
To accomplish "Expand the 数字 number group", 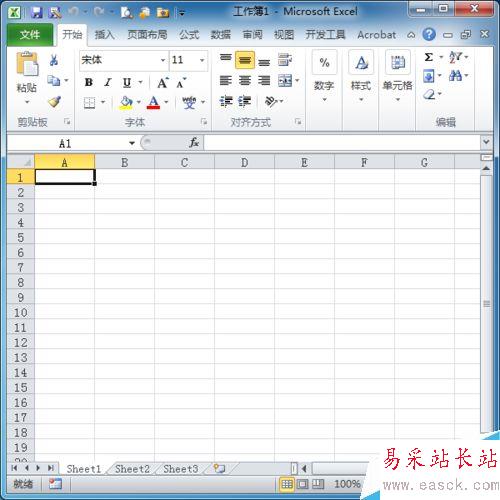I will (324, 99).
